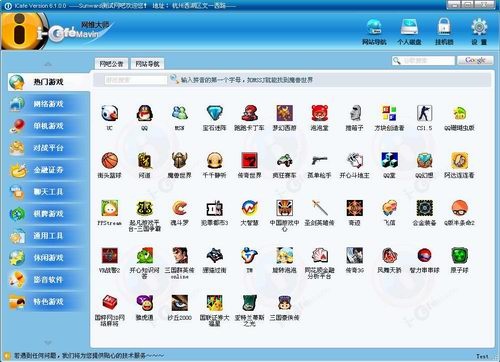Show the 棋牌游戏 category
Viewport: 500px width, 362px height.
49,214
